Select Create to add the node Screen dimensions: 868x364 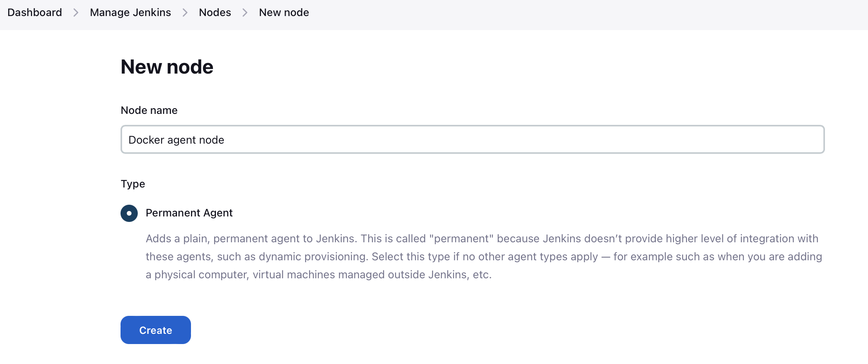pos(155,330)
